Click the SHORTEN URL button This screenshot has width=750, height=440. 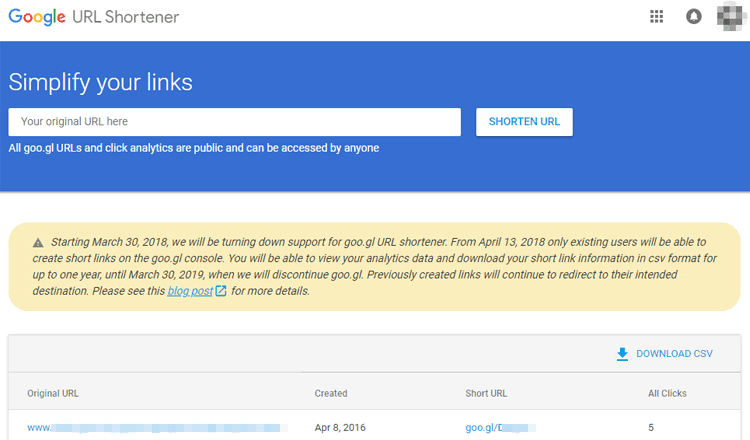tap(524, 122)
